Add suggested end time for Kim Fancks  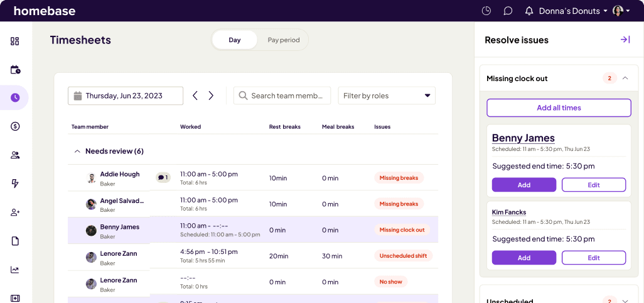pos(523,258)
